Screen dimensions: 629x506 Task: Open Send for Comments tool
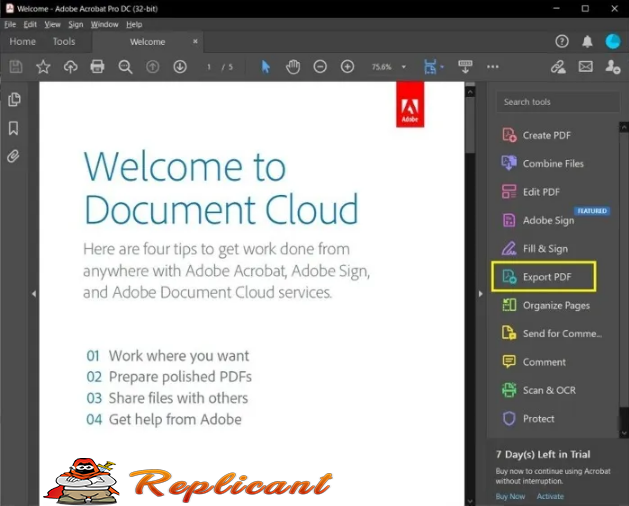click(x=552, y=333)
